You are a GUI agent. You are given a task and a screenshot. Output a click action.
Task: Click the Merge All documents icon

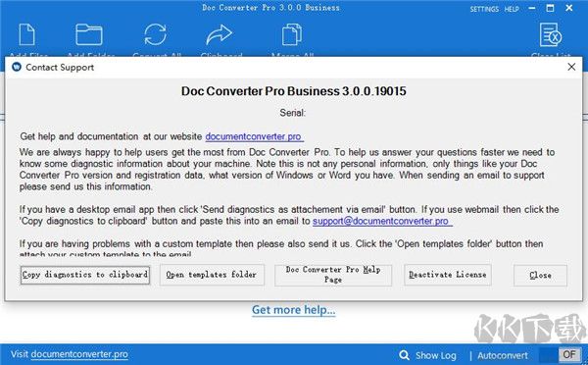292,34
